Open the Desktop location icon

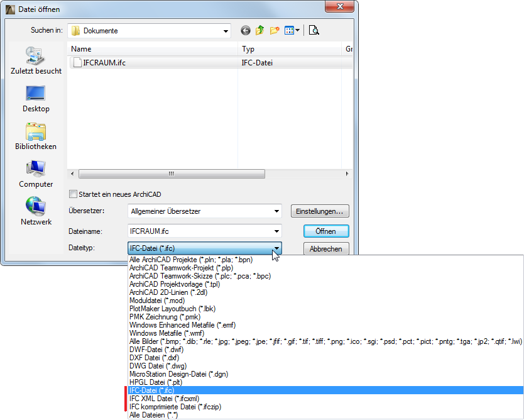[35, 94]
